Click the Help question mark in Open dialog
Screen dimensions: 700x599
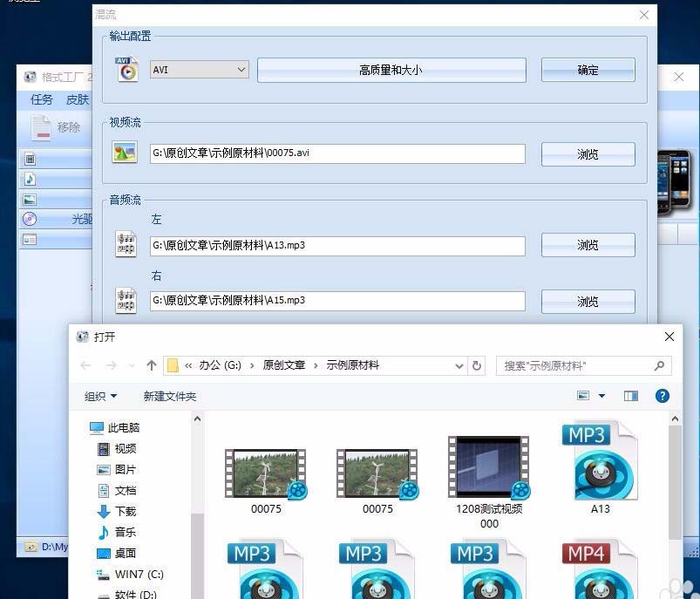663,395
